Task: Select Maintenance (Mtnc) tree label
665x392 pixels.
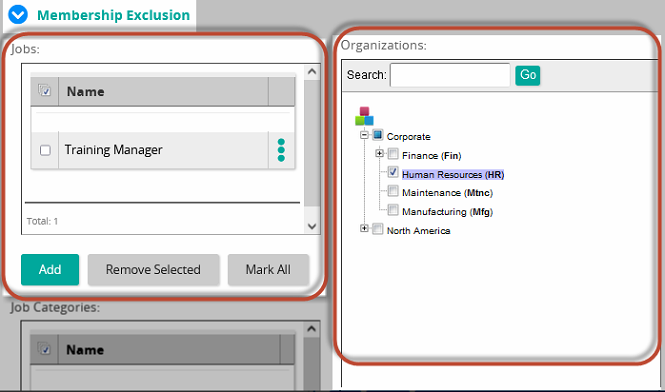Action: pos(447,193)
